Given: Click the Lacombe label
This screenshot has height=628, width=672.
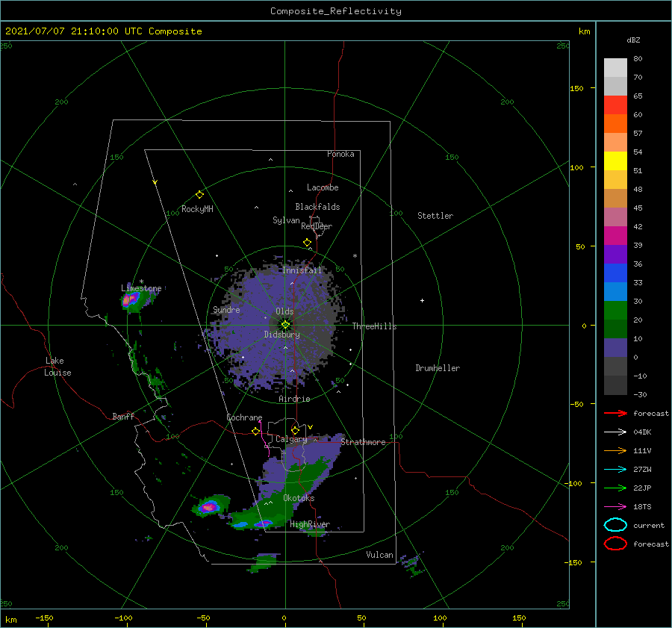Looking at the screenshot, I should pos(323,187).
